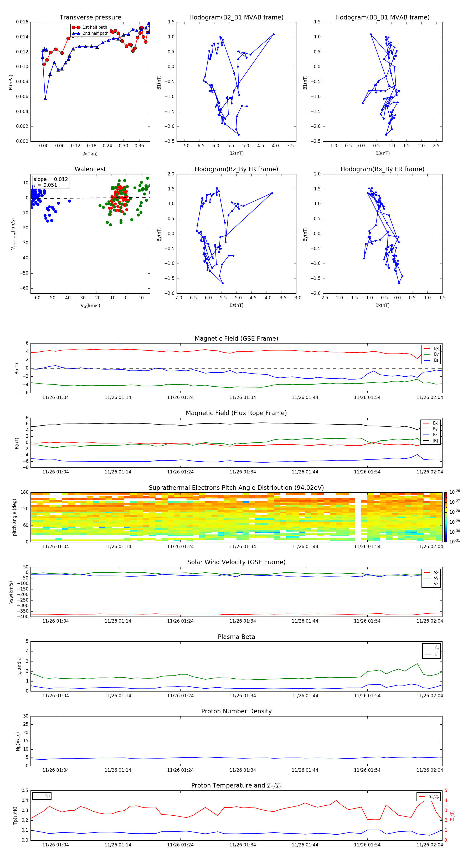
Task: Click the "11/26 01:34" tick under GSE magnetic field plot
Action: 242,397
